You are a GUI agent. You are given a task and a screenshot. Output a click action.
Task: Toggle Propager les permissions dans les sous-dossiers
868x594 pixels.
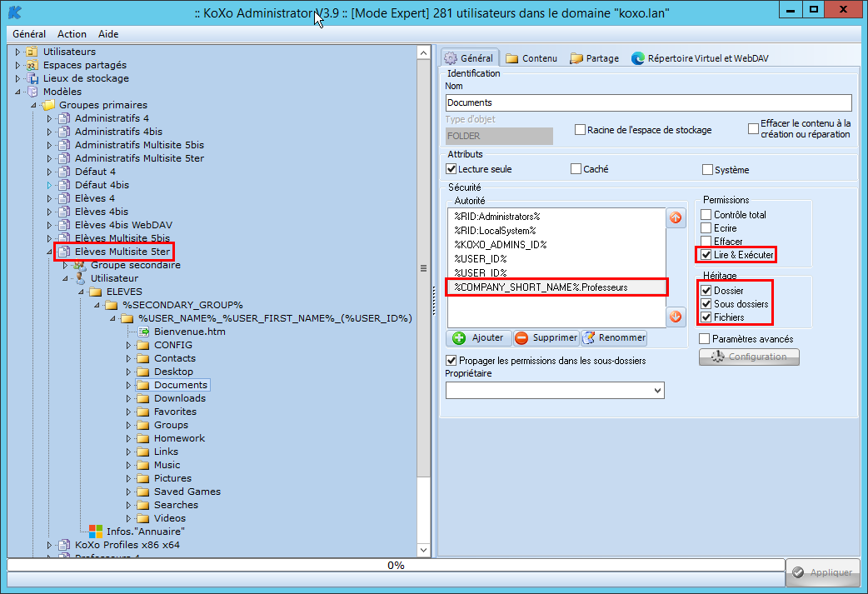click(451, 361)
